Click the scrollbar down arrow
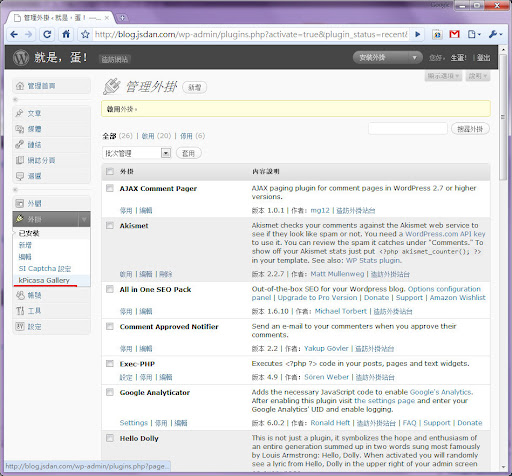Screen dimensions: 512x476 [x=503, y=467]
